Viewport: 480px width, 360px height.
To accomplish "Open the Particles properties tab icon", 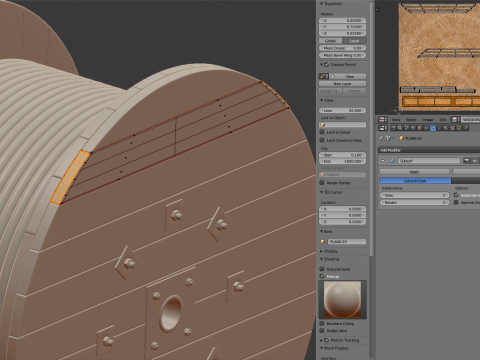I will pyautogui.click(x=459, y=128).
